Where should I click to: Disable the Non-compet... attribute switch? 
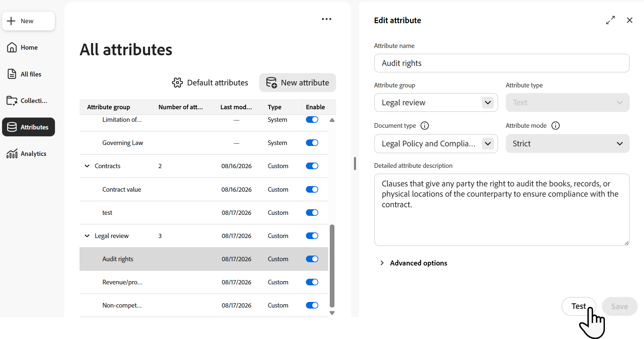pos(312,305)
